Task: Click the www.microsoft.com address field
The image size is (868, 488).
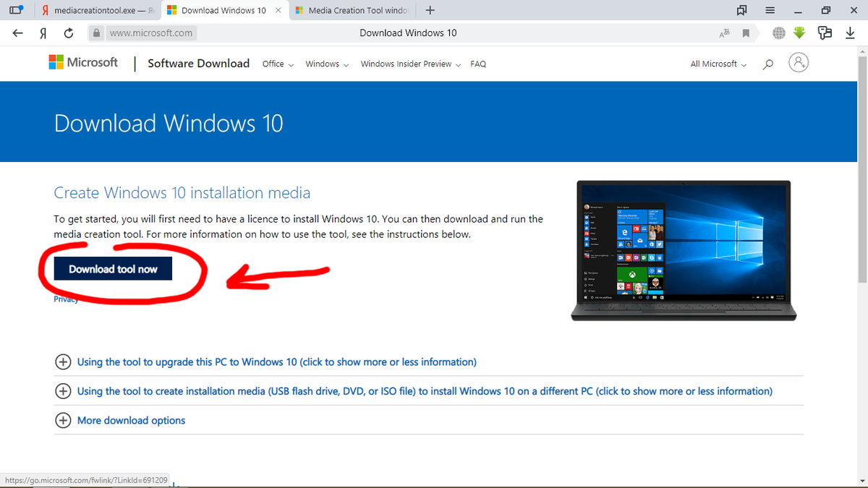Action: (x=151, y=33)
